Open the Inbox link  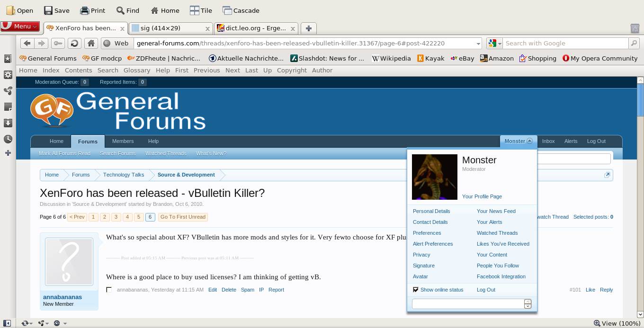(x=548, y=141)
